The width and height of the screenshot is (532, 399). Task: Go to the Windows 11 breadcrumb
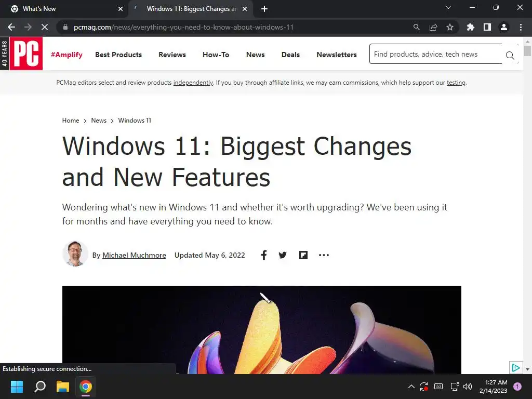click(135, 121)
